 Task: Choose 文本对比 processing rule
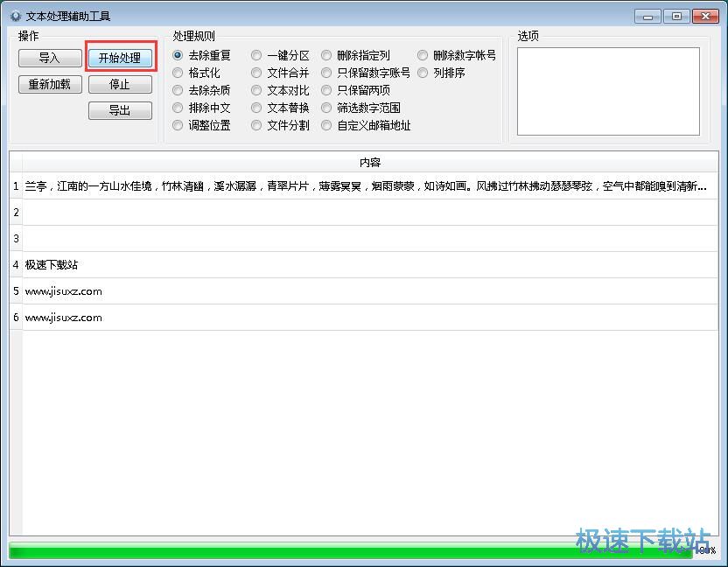[x=280, y=90]
